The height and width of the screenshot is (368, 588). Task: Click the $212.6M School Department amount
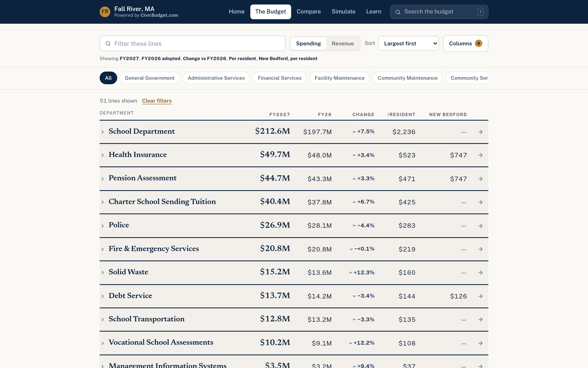point(272,131)
